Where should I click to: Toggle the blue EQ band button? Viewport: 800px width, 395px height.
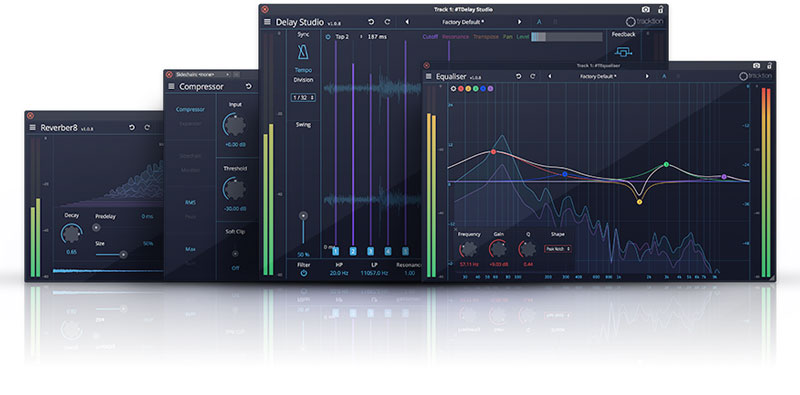pos(483,88)
